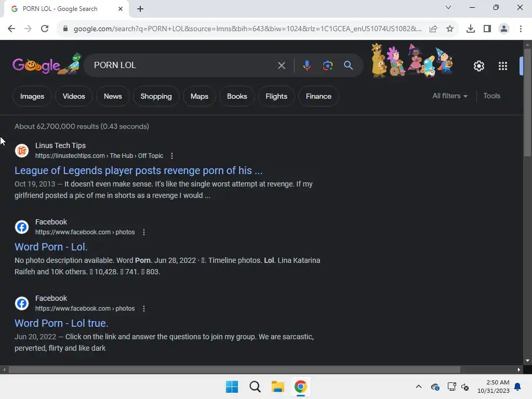532x399 pixels.
Task: Clear the search box with the X icon
Action: click(281, 65)
